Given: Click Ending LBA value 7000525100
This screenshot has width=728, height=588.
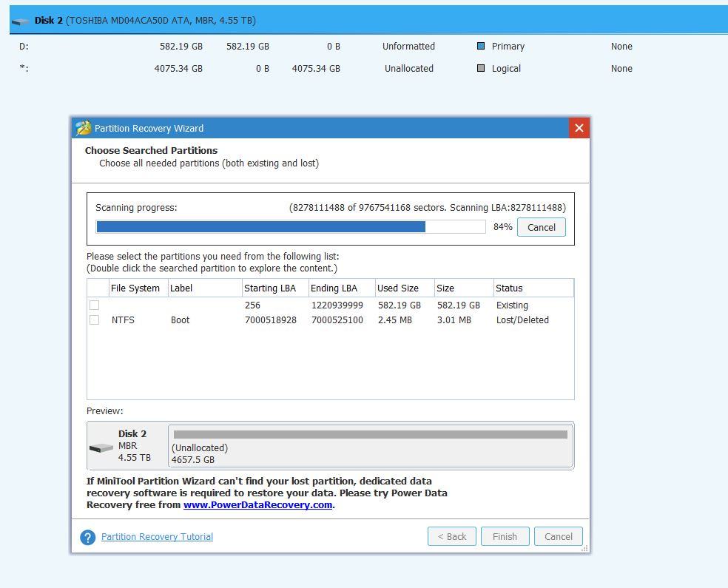Looking at the screenshot, I should (x=337, y=320).
